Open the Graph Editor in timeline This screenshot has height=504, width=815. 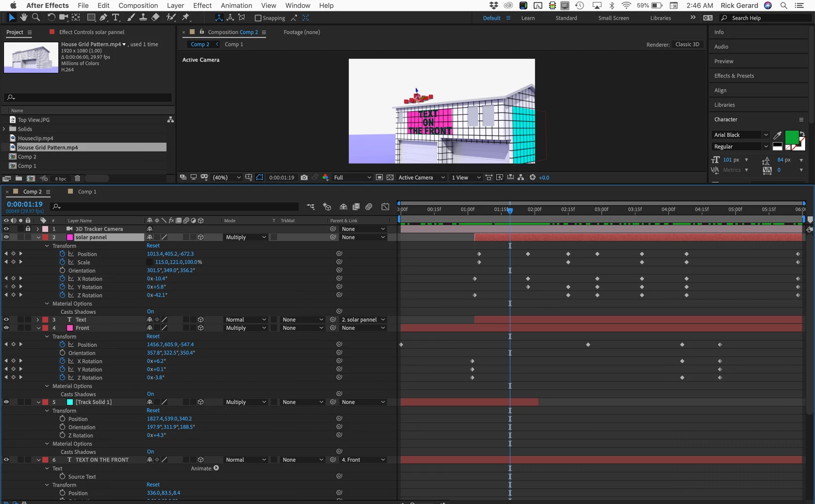point(385,207)
